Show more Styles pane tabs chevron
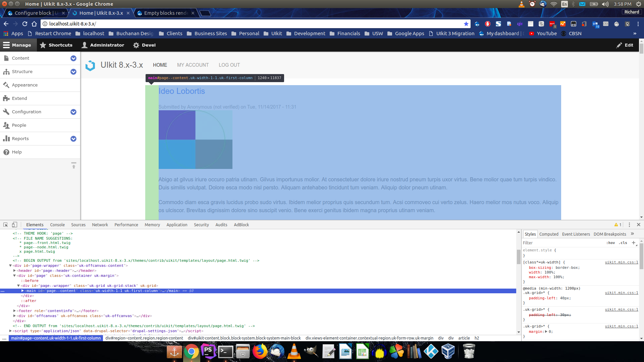Viewport: 644px width, 362px height. [x=632, y=234]
